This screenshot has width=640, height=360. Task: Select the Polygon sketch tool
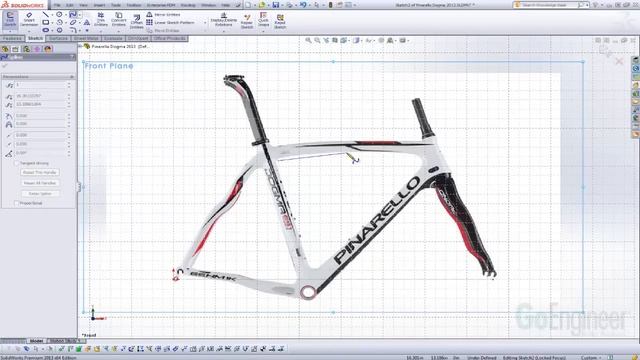coord(60,30)
